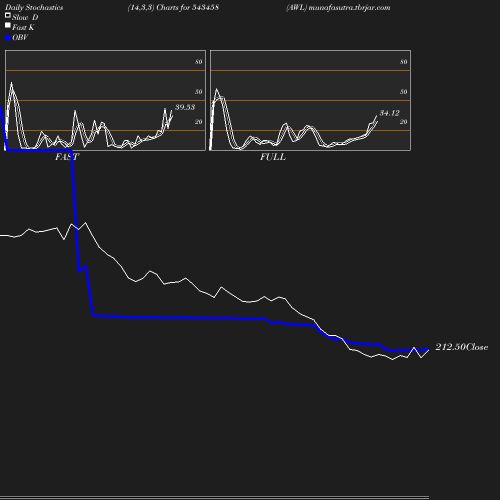Click the '(AWL) munafasutra' site label

(x=338, y=8)
